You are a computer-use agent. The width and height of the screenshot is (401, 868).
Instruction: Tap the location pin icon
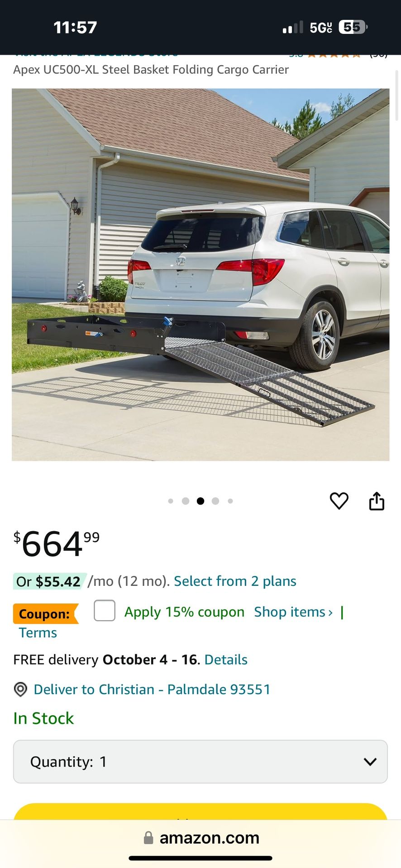[x=20, y=689]
